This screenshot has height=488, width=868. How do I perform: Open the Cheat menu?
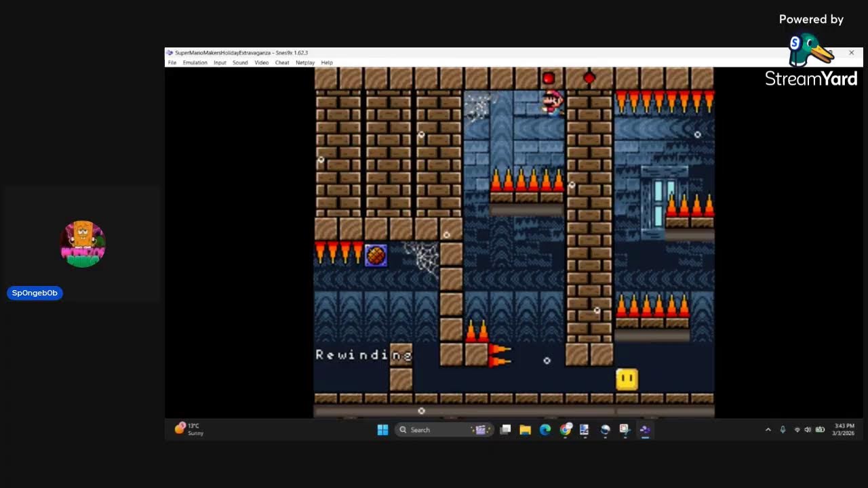pyautogui.click(x=282, y=62)
